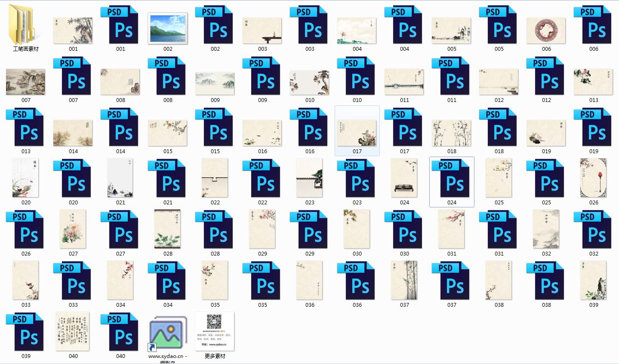Image resolution: width=619 pixels, height=364 pixels.
Task: Select the 007 PSD file icon
Action: click(73, 76)
